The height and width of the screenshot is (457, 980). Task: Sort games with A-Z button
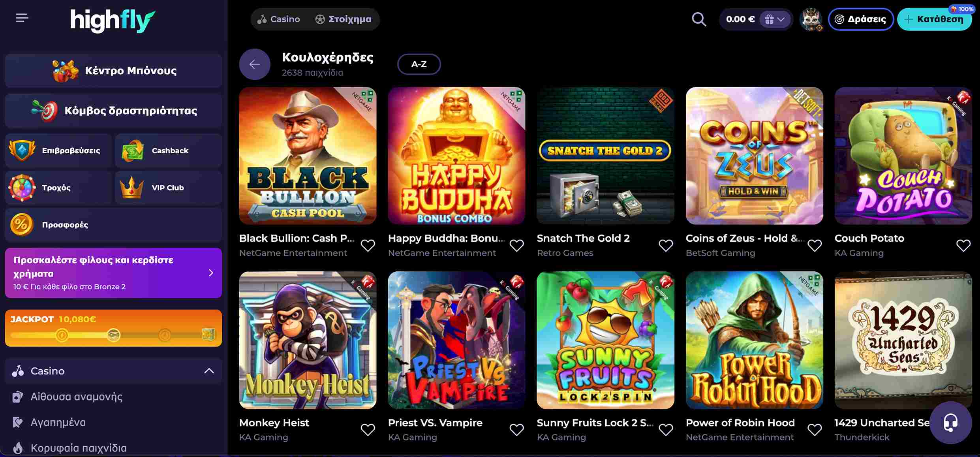coord(419,64)
